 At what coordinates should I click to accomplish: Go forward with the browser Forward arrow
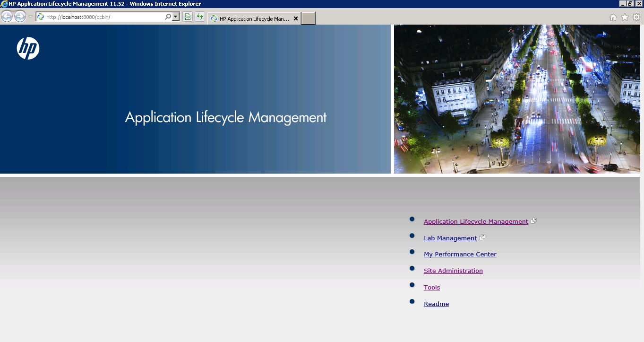pyautogui.click(x=20, y=17)
